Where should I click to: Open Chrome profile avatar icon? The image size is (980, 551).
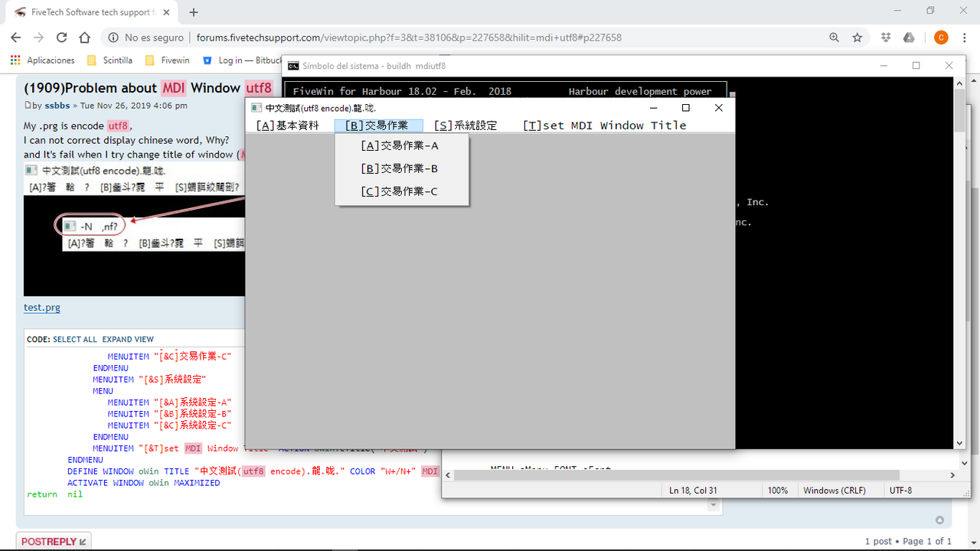(941, 37)
